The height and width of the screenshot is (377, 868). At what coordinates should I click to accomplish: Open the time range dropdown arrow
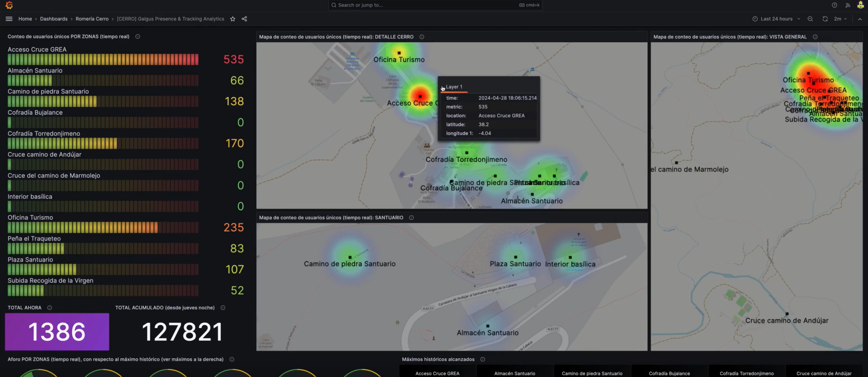point(799,19)
